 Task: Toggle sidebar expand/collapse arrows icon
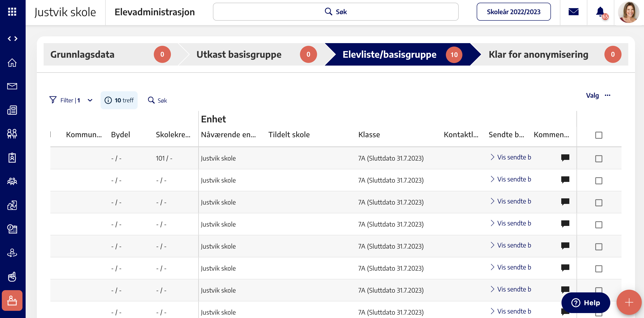[12, 38]
